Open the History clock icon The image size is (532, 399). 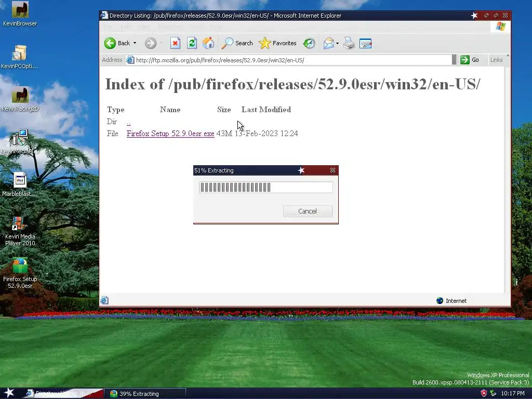(x=309, y=43)
